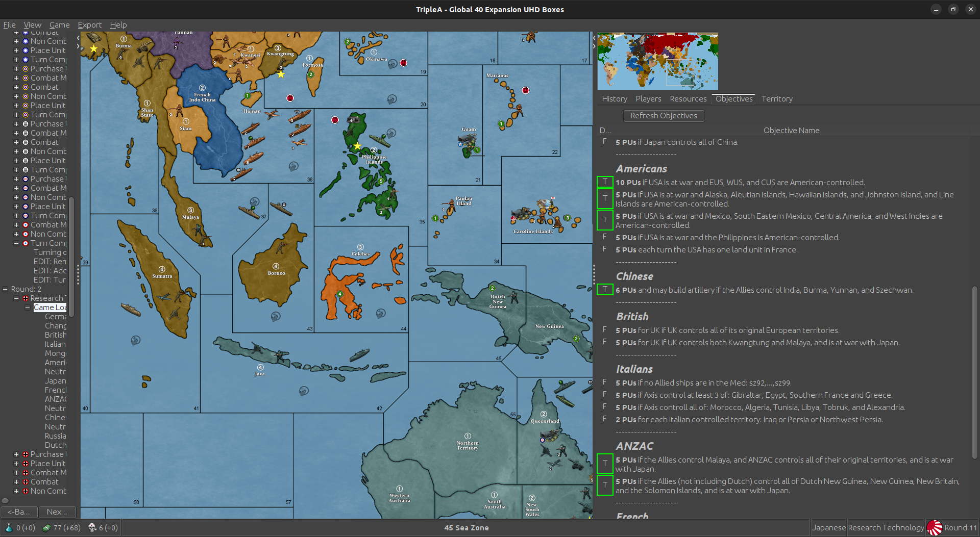980x537 pixels.
Task: Click the warship unit south of Java
Action: coord(359,354)
